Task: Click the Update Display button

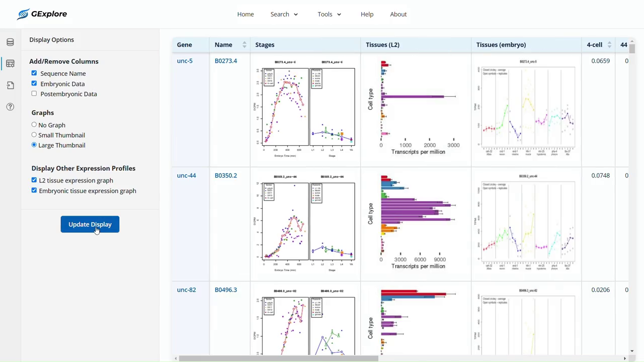Action: pos(90,224)
